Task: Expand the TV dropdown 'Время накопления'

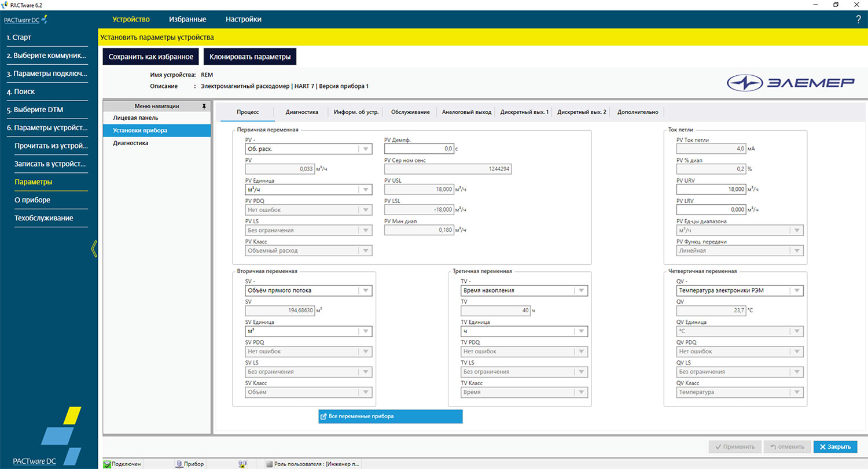Action: point(580,290)
